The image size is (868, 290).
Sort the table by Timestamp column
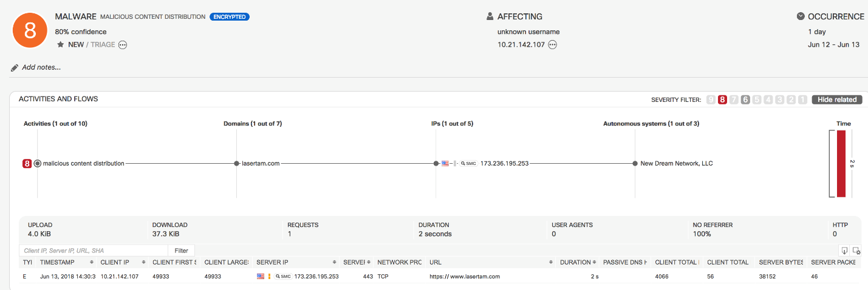[92, 262]
